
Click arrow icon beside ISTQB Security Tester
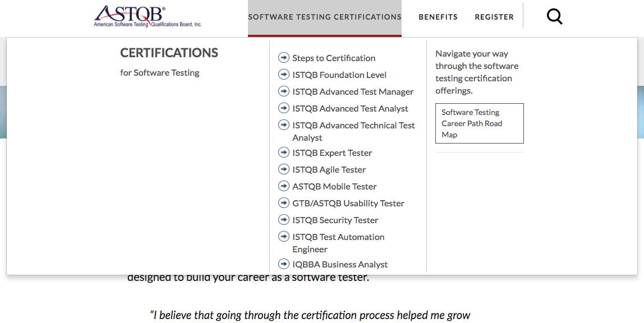pos(284,220)
